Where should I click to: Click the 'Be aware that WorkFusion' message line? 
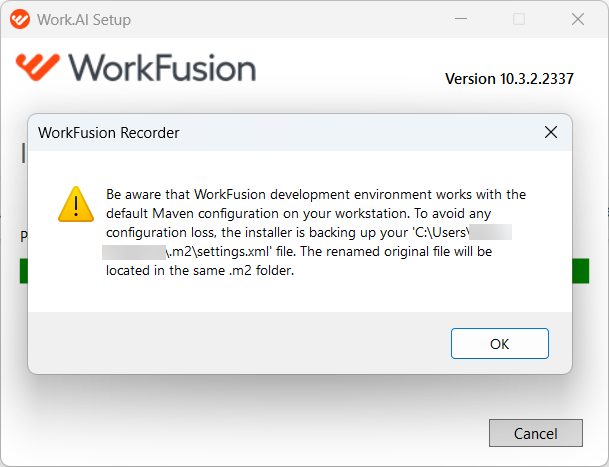click(x=316, y=194)
